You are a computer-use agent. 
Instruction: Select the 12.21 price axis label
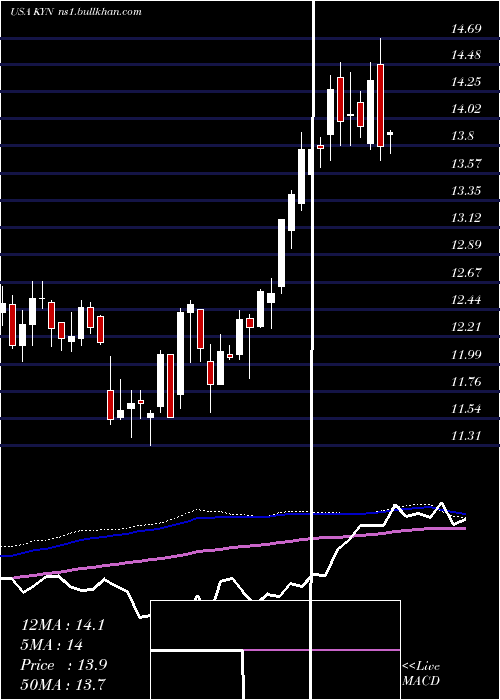[466, 327]
